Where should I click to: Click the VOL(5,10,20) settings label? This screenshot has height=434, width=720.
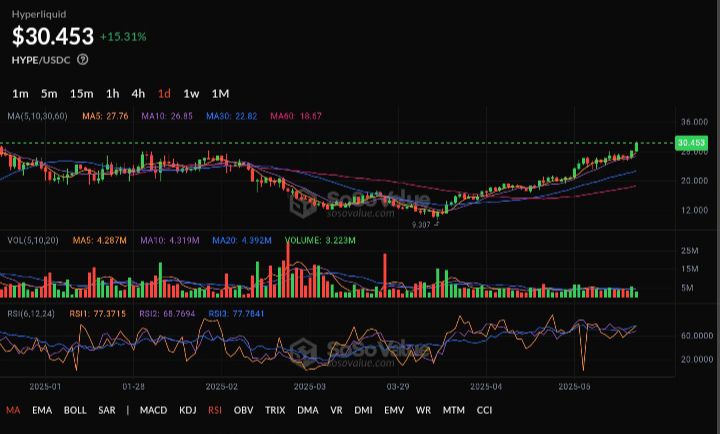pyautogui.click(x=33, y=240)
